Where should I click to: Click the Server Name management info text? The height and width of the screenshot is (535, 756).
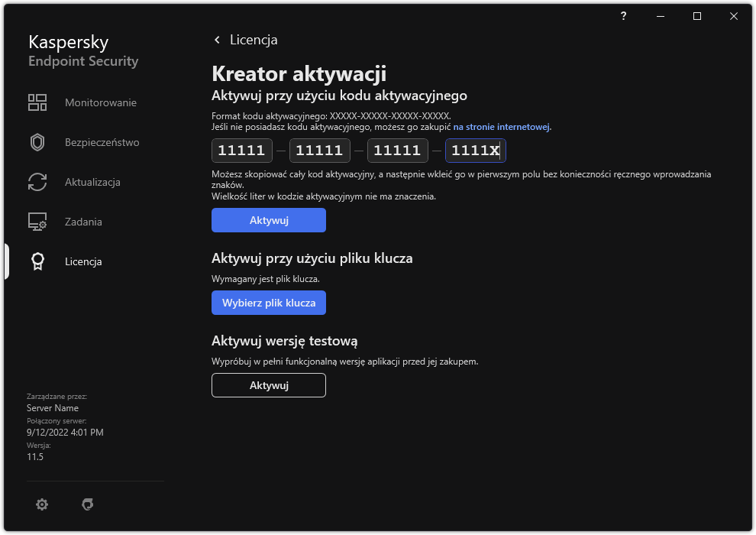tap(52, 407)
